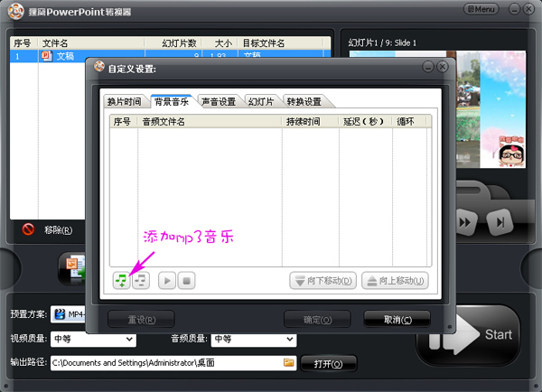Click the PowerPoint file icon in 文稿 row
The height and width of the screenshot is (392, 542).
(x=47, y=56)
